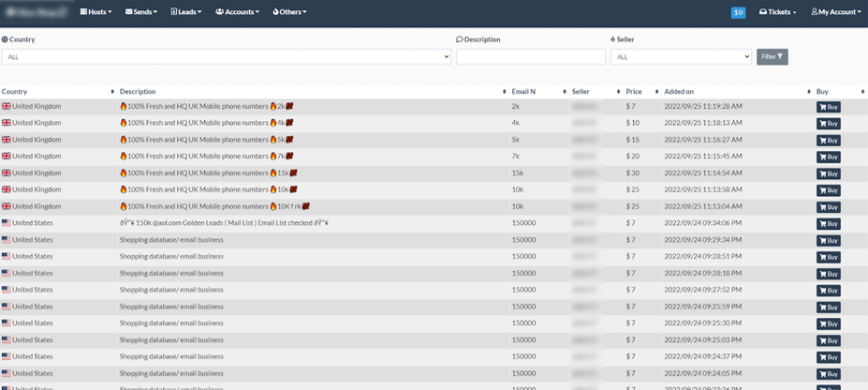Click the sort arrows on the Added on column

[x=808, y=92]
